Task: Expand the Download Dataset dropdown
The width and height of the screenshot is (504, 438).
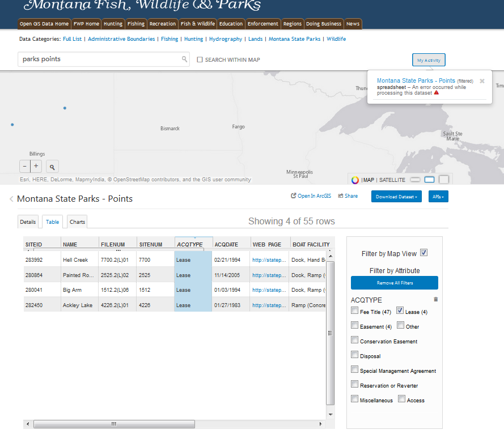Action: [396, 197]
